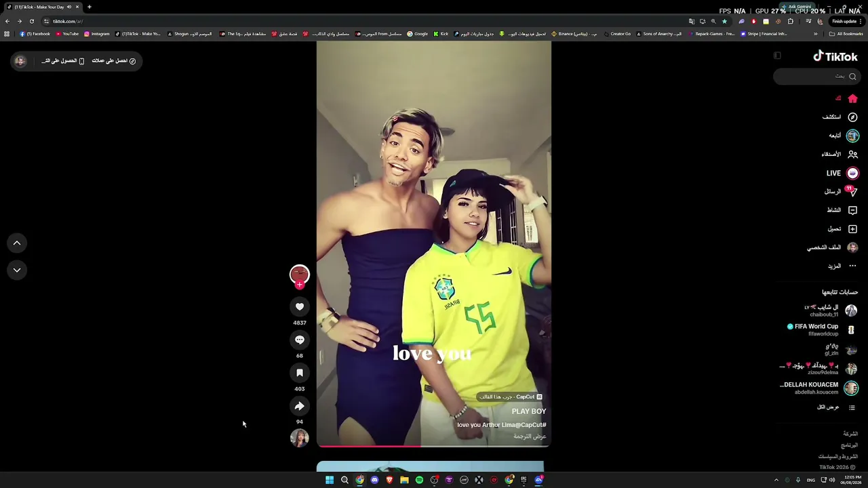Click Finish update button
Screen dimensions: 868x488
(x=847, y=21)
